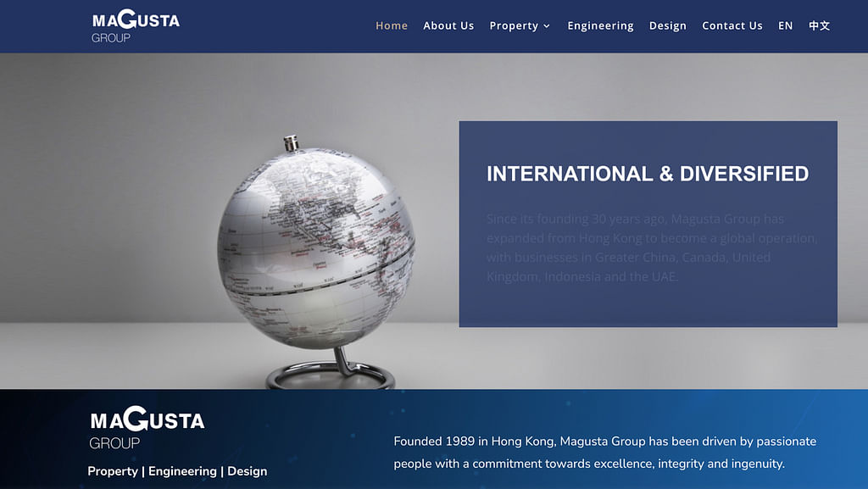Select Design in the top navigation
Image resolution: width=868 pixels, height=489 pixels.
[667, 25]
